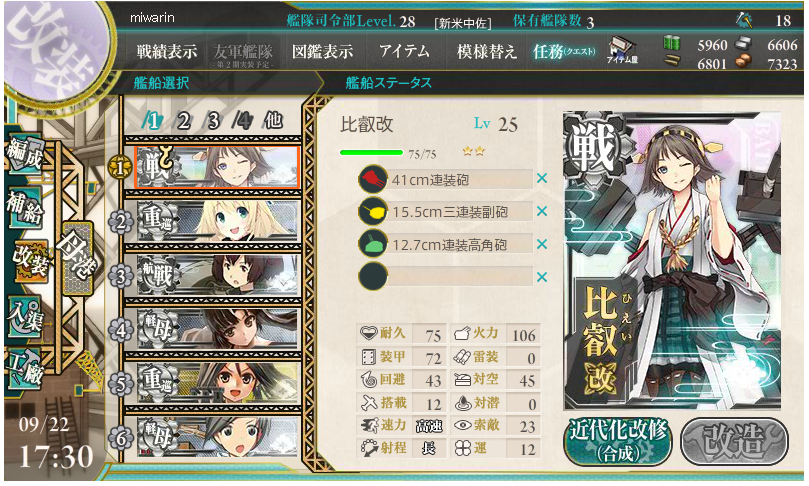
Task: Open the 入渠 docking repair icon
Action: coord(24,316)
